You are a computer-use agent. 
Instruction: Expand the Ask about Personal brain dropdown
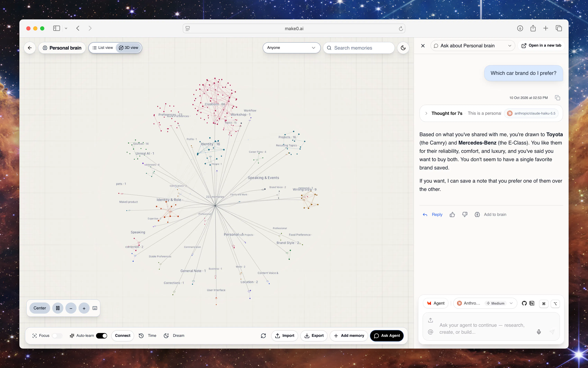pyautogui.click(x=473, y=46)
